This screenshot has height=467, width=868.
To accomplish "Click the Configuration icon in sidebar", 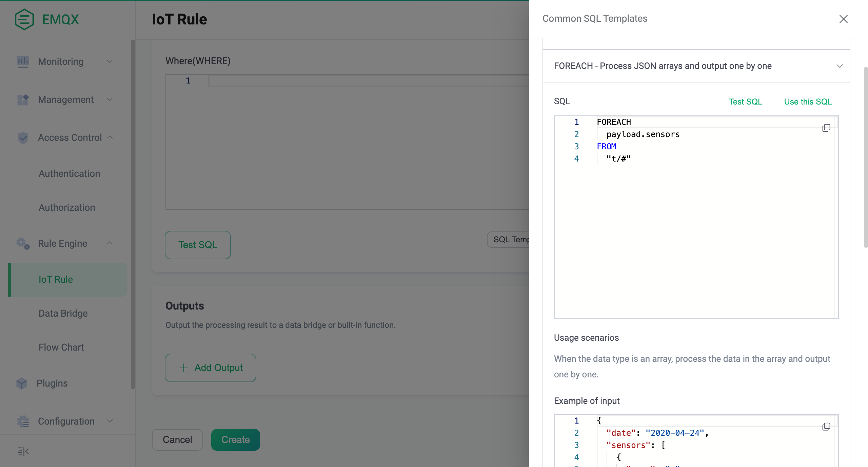I will (x=23, y=421).
